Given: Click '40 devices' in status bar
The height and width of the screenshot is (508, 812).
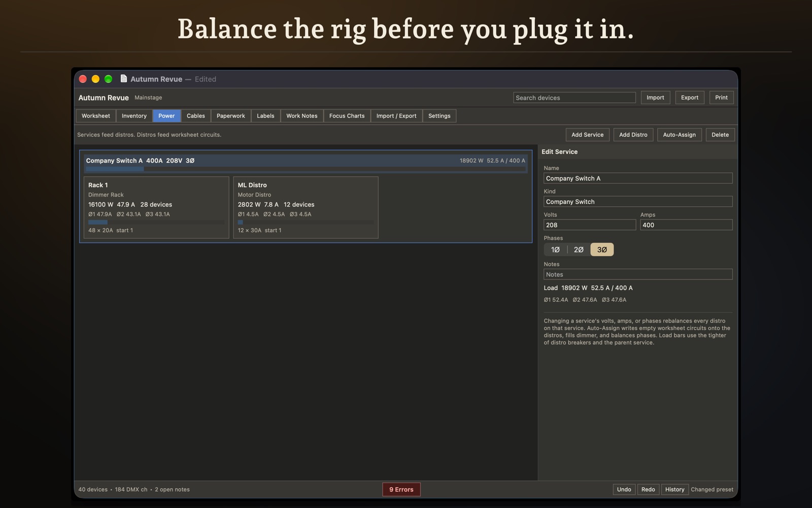Looking at the screenshot, I should click(x=93, y=490).
